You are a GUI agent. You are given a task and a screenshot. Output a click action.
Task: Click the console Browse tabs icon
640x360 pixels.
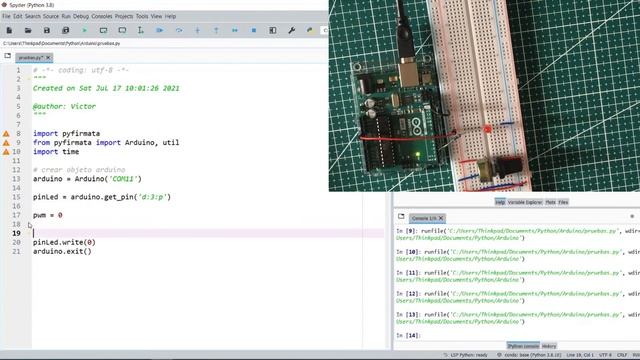(401, 217)
